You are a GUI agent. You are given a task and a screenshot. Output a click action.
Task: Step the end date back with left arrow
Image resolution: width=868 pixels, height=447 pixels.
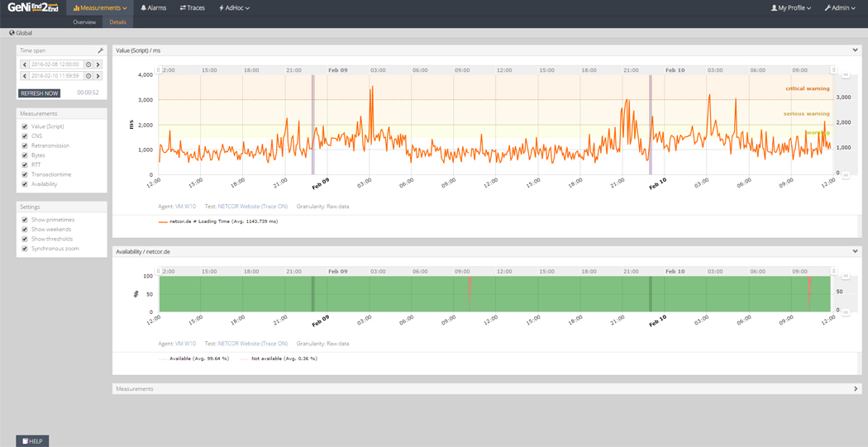(24, 76)
